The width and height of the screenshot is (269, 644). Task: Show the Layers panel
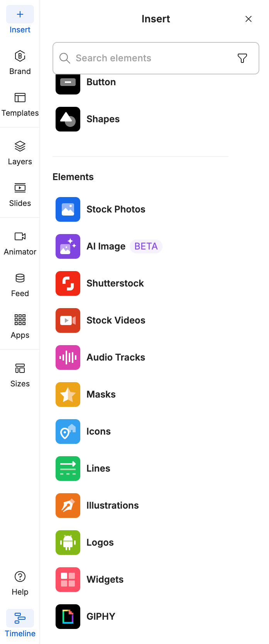20,153
